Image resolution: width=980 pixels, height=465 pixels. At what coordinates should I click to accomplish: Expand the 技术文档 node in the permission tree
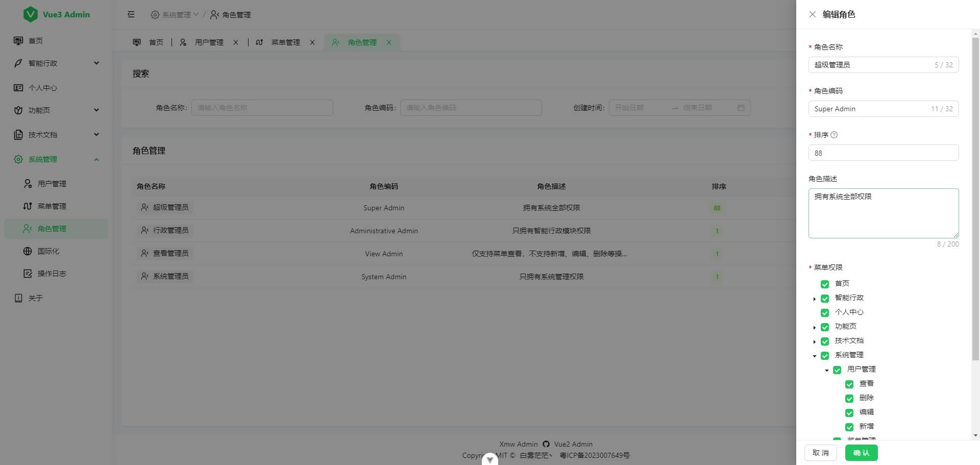coord(815,341)
